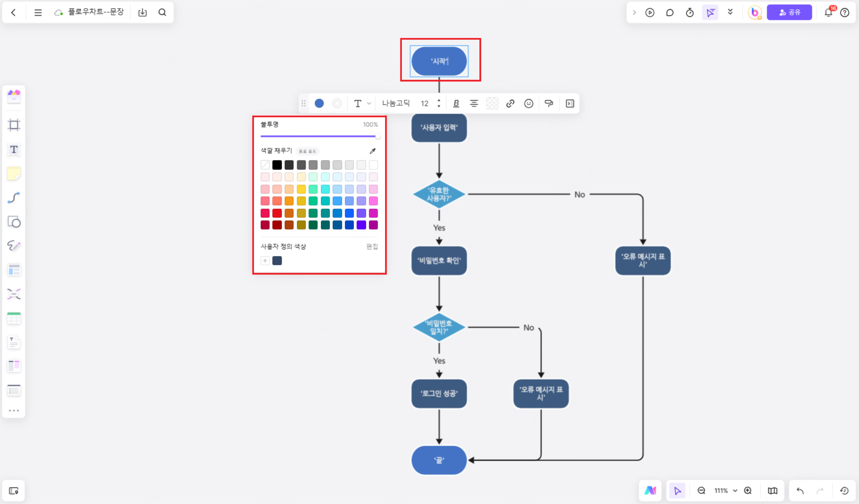Open the emoji picker icon

(529, 104)
